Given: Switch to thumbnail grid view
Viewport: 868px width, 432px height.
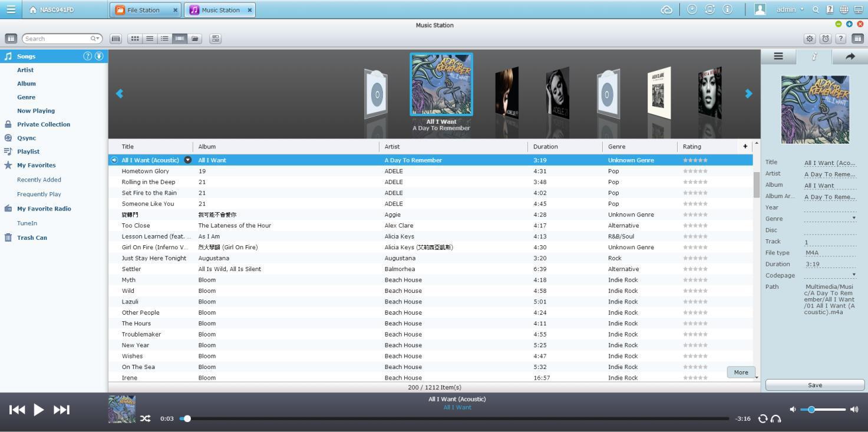Looking at the screenshot, I should 135,38.
